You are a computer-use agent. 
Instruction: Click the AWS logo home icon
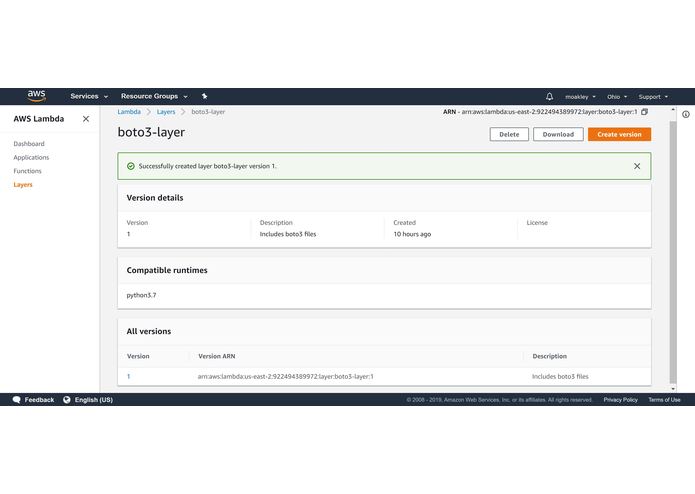(36, 96)
